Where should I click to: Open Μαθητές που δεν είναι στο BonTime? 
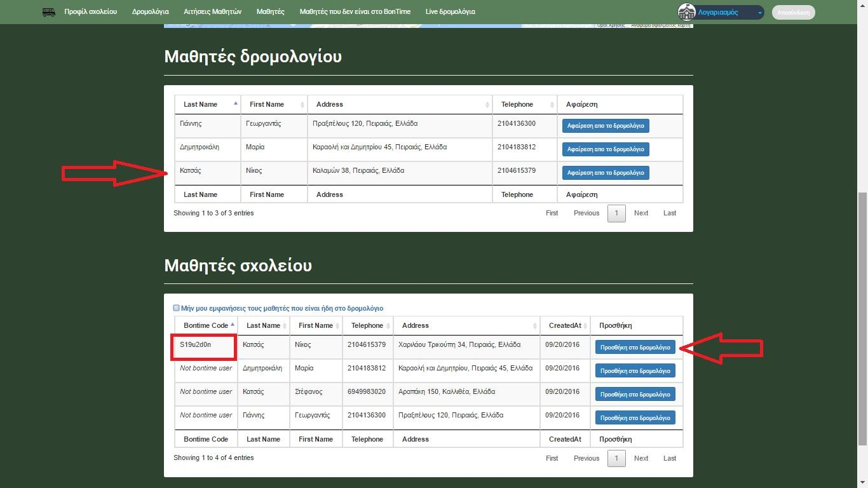click(x=355, y=11)
